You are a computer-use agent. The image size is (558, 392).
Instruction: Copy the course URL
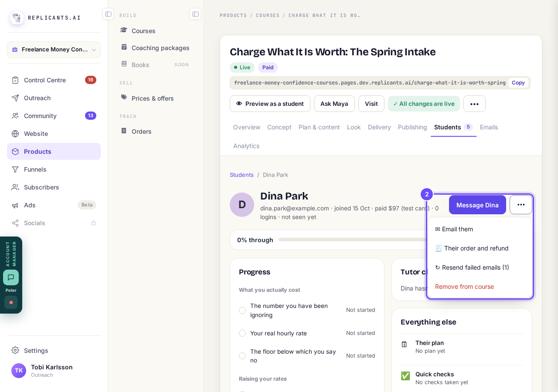(518, 83)
